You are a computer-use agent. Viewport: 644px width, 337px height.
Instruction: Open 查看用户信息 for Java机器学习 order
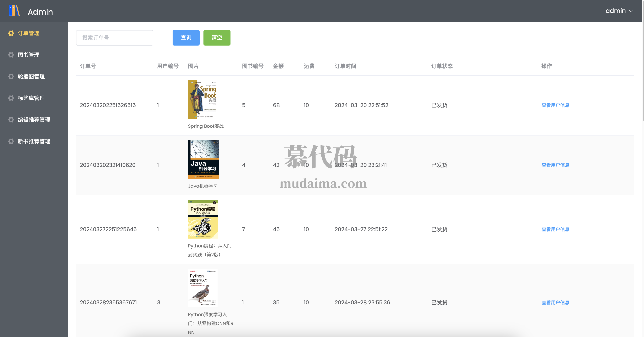tap(555, 165)
